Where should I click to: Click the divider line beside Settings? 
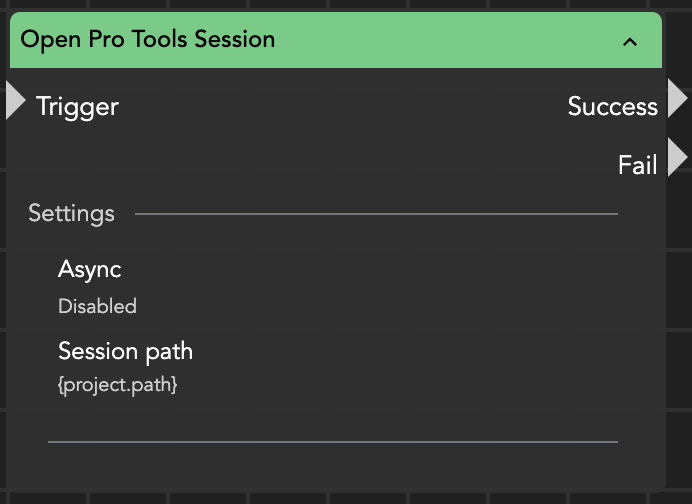[x=376, y=213]
